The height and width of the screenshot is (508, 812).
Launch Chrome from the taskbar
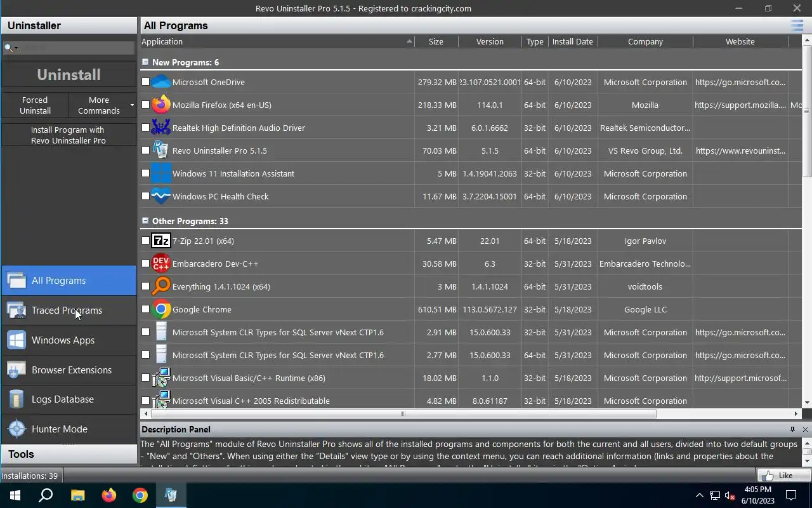click(140, 495)
